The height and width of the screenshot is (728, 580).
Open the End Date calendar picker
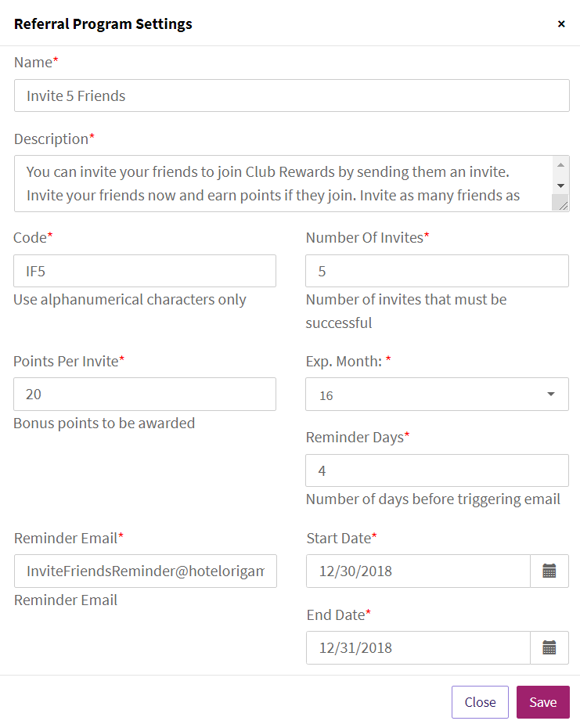[x=549, y=647]
